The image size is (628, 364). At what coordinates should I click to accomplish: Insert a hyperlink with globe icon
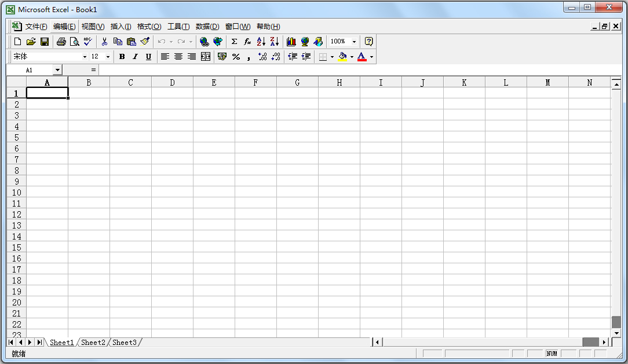coord(205,42)
